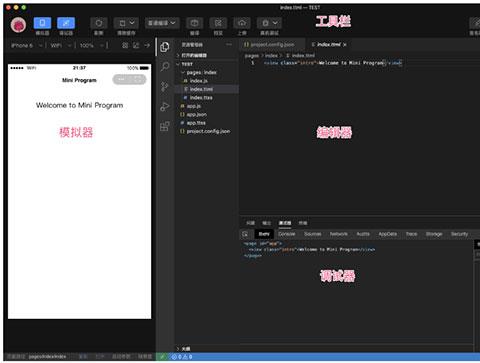The height and width of the screenshot is (363, 480).
Task: Open the Extensions icon in activity bar
Action: coord(165,127)
